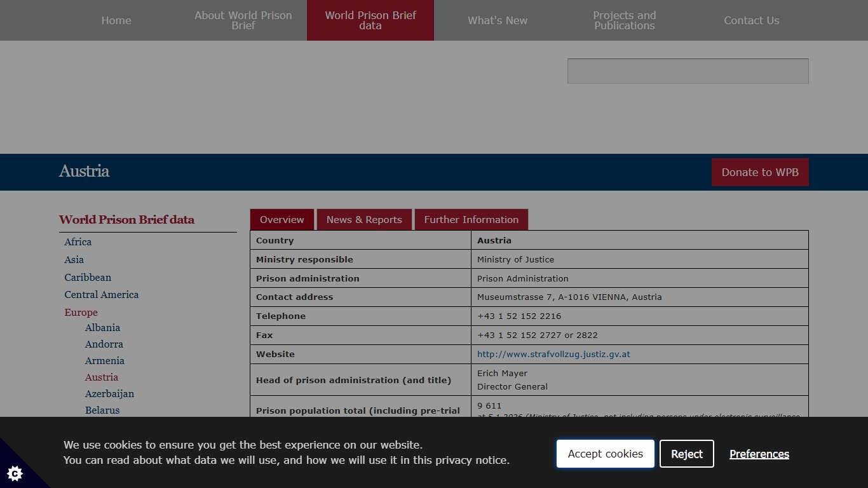The width and height of the screenshot is (868, 488).
Task: Click the search input field
Action: tap(688, 71)
